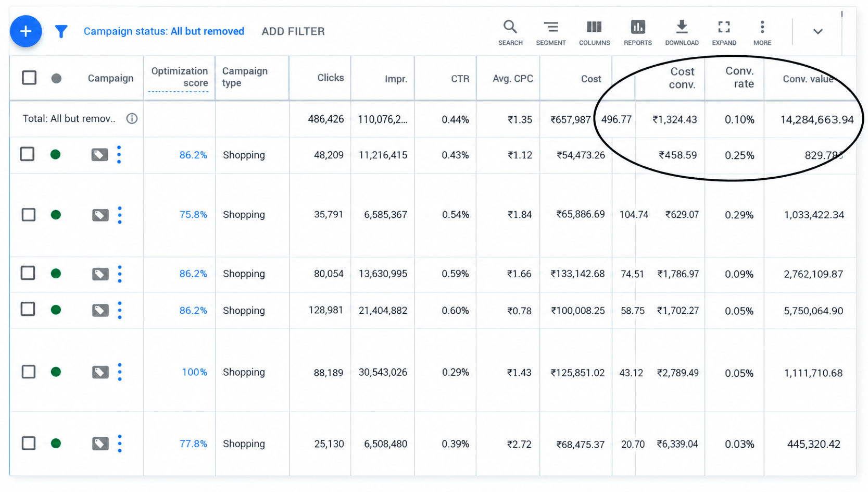Click the ₹65,886.69 cost cell
Image resolution: width=868 pixels, height=492 pixels.
pos(581,215)
